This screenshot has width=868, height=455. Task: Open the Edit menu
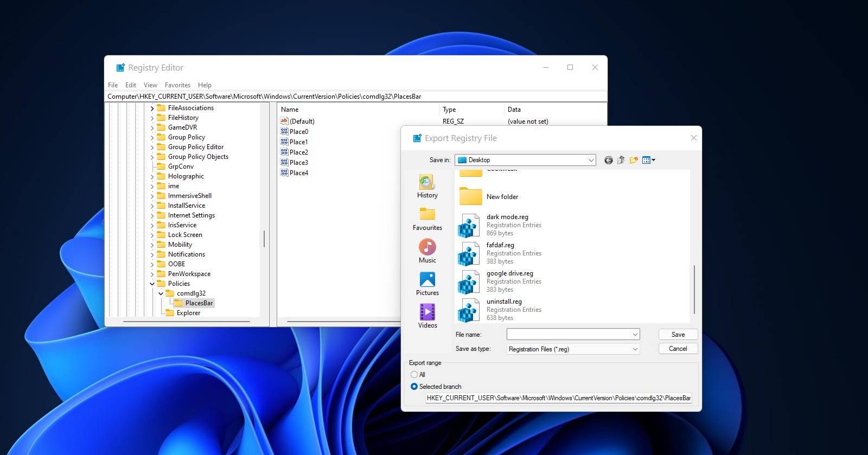tap(131, 85)
